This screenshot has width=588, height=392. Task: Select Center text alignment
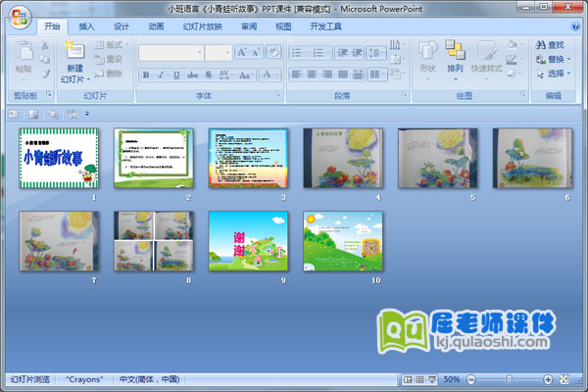pyautogui.click(x=312, y=74)
